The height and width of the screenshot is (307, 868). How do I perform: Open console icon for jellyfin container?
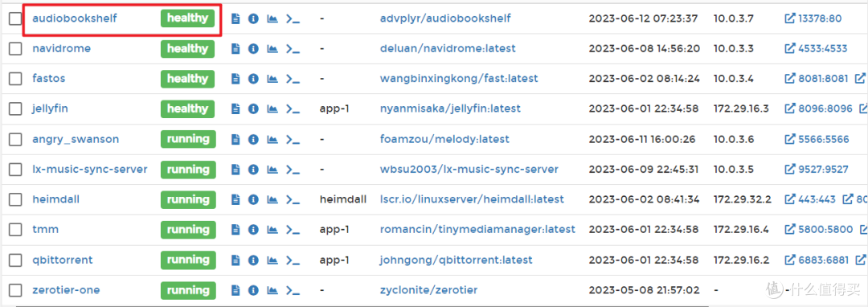(293, 109)
